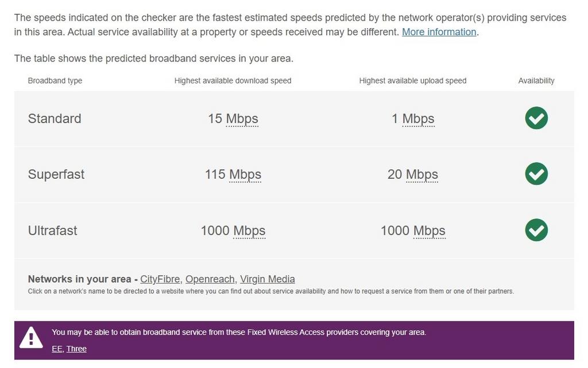Select the Ultrafast broadband row
The height and width of the screenshot is (368, 588).
point(52,230)
